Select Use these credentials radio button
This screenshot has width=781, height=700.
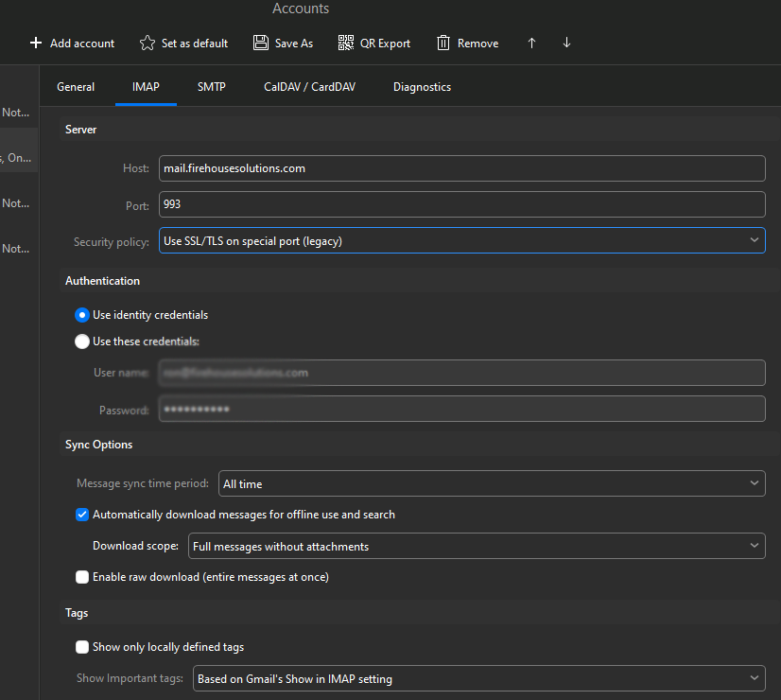(x=82, y=341)
